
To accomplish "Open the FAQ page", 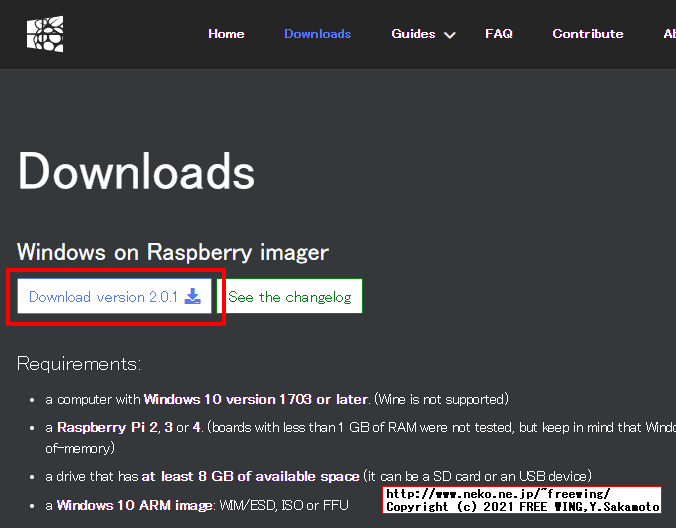I will (499, 34).
